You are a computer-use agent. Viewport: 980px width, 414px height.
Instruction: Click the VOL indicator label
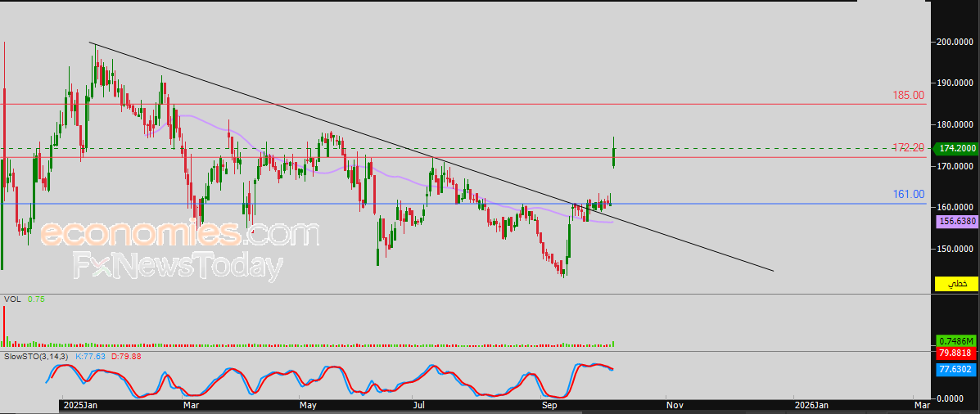point(11,299)
